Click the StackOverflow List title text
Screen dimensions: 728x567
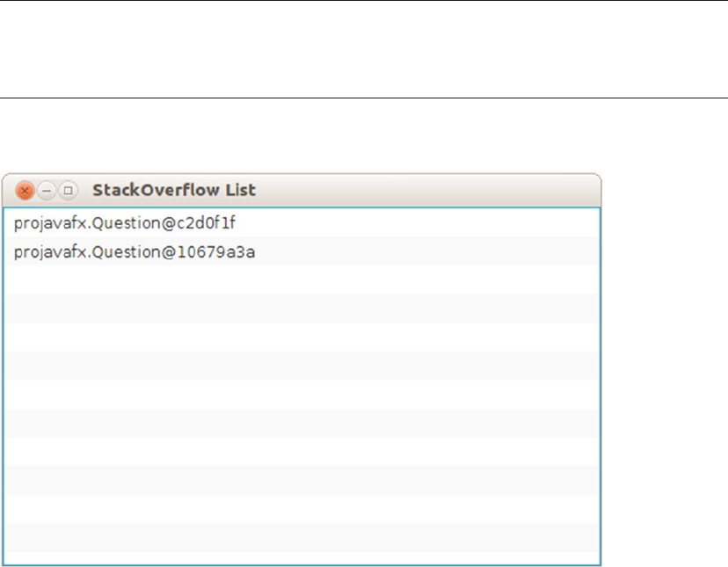(174, 190)
